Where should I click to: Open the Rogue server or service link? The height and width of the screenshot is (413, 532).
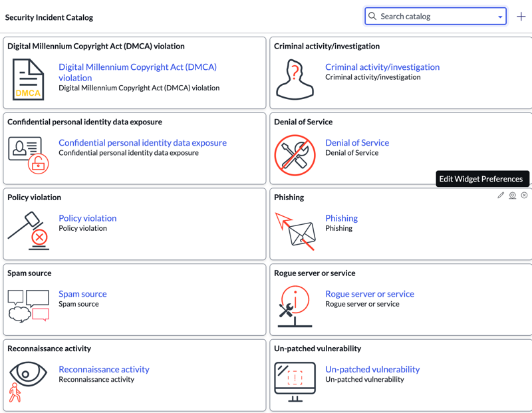(370, 293)
